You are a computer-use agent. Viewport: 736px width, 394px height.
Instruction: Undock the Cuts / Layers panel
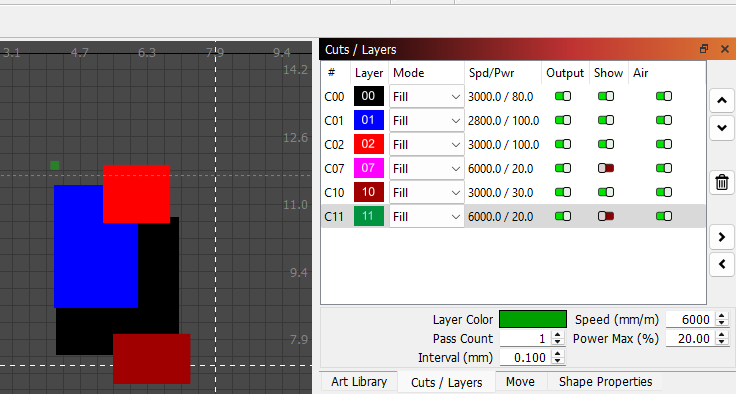point(704,49)
